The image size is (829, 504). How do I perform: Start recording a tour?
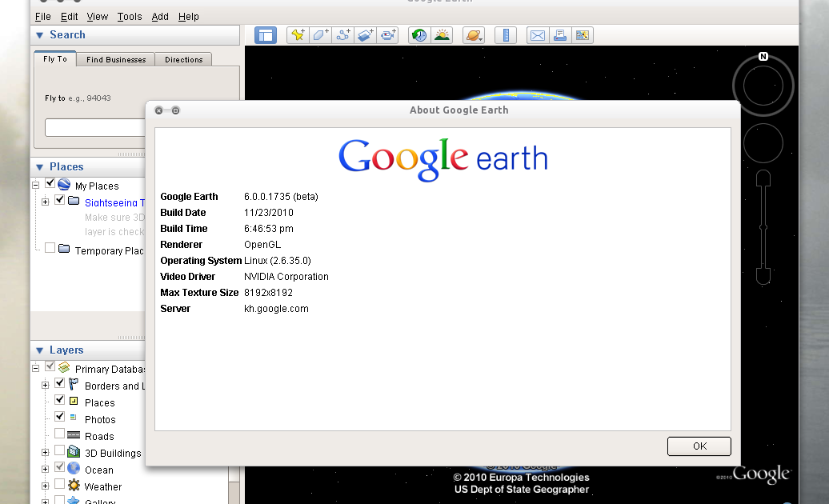click(390, 34)
